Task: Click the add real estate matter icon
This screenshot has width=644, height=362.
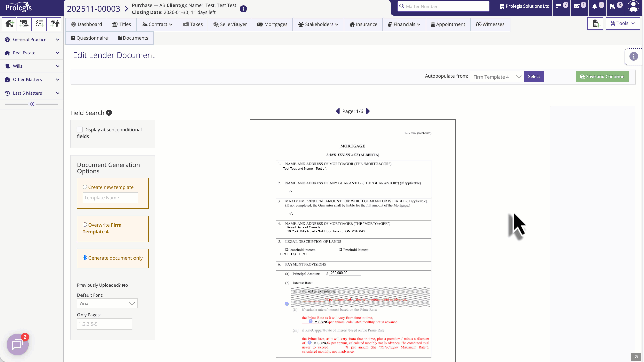Action: (x=9, y=24)
